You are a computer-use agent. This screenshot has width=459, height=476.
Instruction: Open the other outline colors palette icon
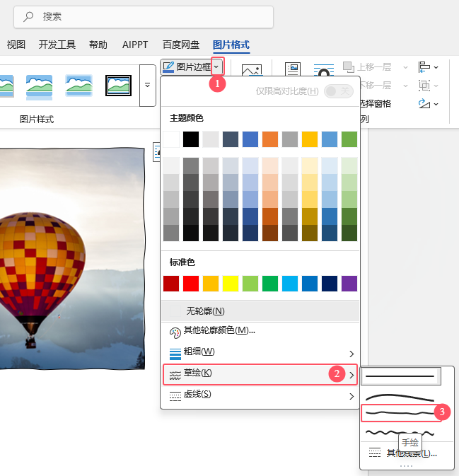pyautogui.click(x=175, y=332)
